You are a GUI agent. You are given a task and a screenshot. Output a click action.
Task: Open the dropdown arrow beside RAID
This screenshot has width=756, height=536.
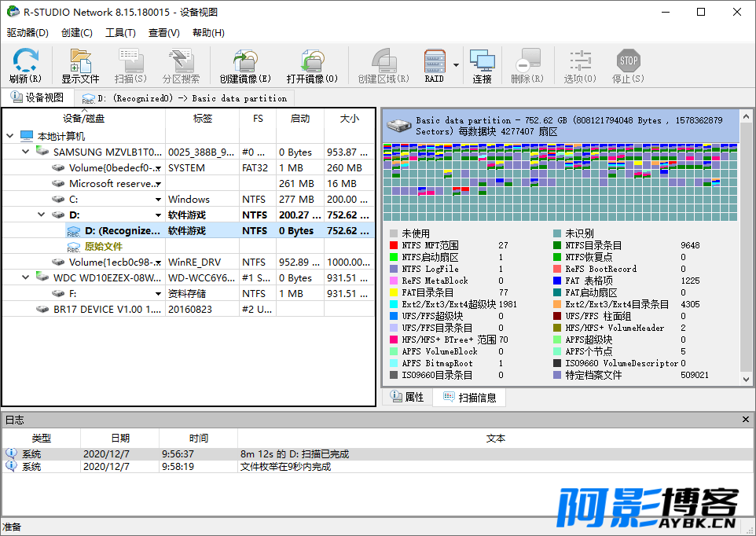pos(456,65)
